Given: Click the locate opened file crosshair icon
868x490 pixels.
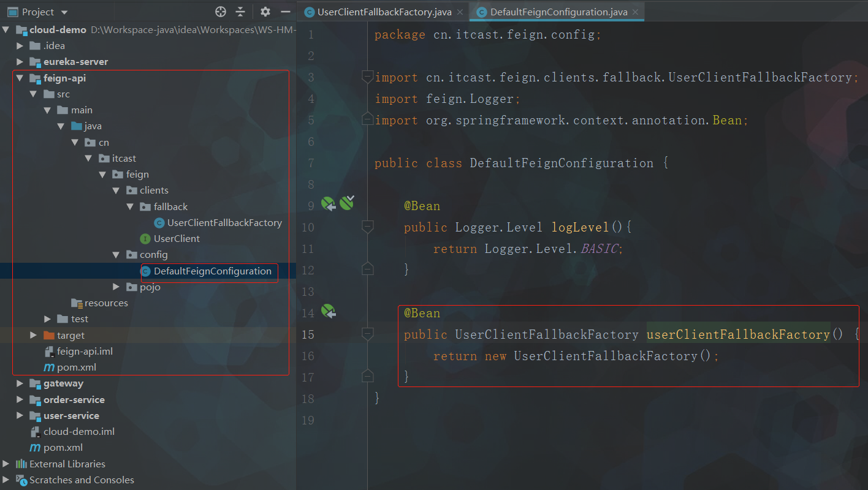Looking at the screenshot, I should point(221,12).
